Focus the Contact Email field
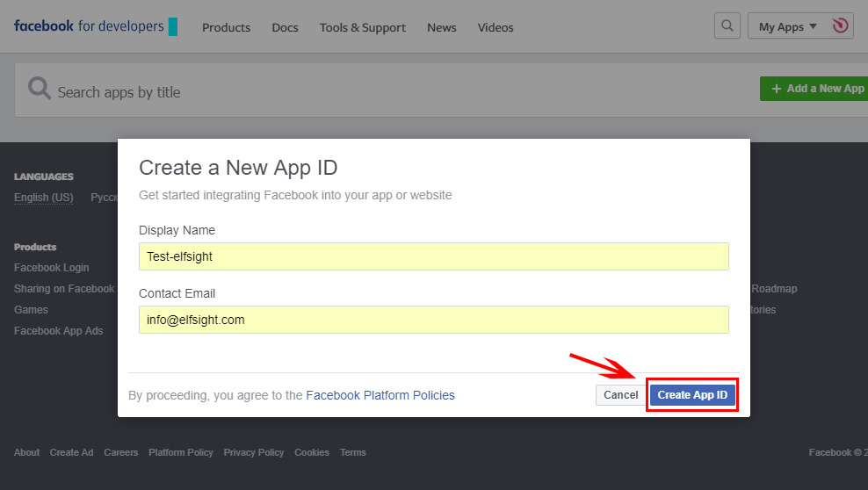This screenshot has width=868, height=490. click(x=433, y=320)
